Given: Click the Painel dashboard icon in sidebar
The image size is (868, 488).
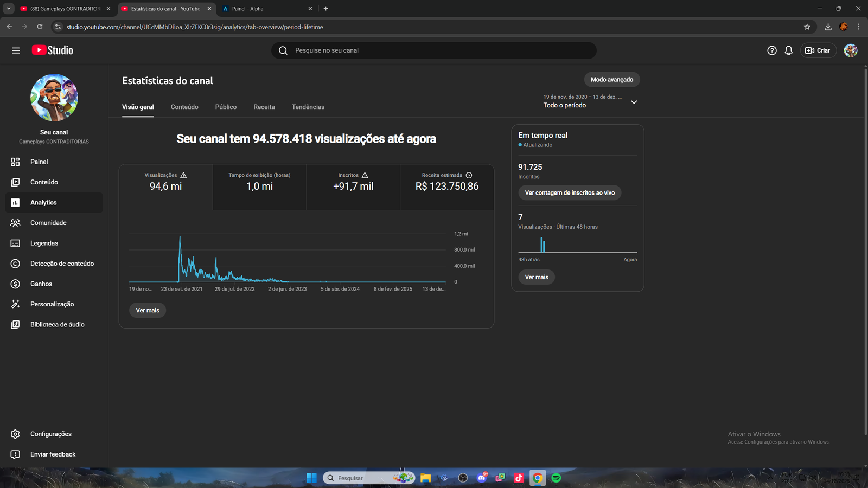Looking at the screenshot, I should point(15,162).
